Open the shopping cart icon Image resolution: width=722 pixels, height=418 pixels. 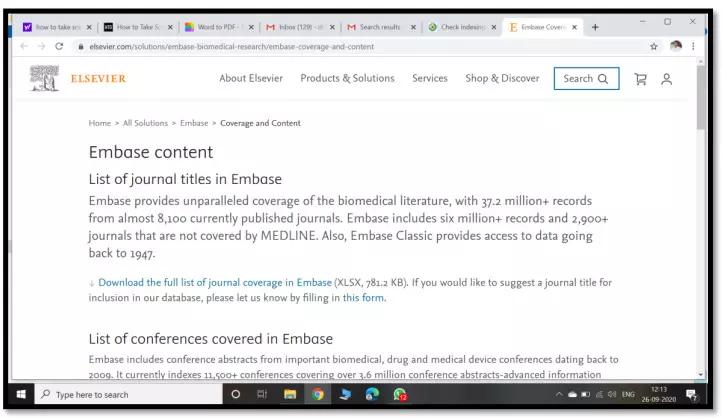[x=641, y=79]
